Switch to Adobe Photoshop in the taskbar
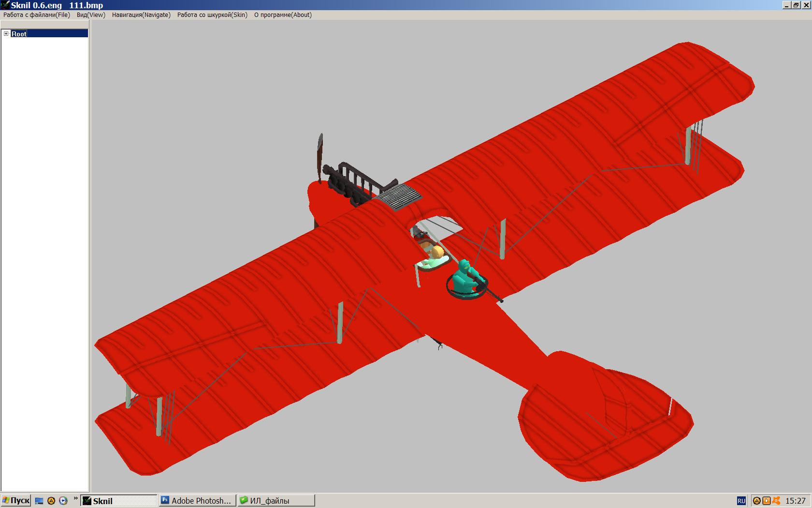Image resolution: width=812 pixels, height=508 pixels. (198, 501)
